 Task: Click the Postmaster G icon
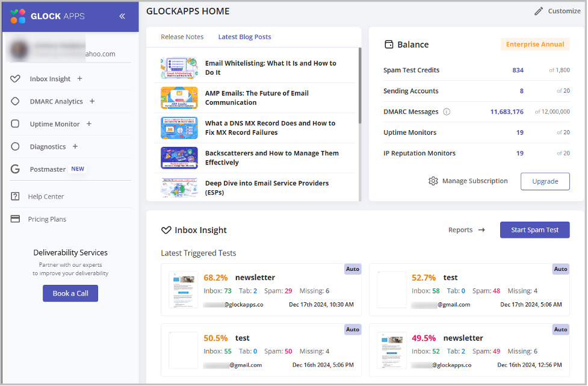click(x=16, y=169)
